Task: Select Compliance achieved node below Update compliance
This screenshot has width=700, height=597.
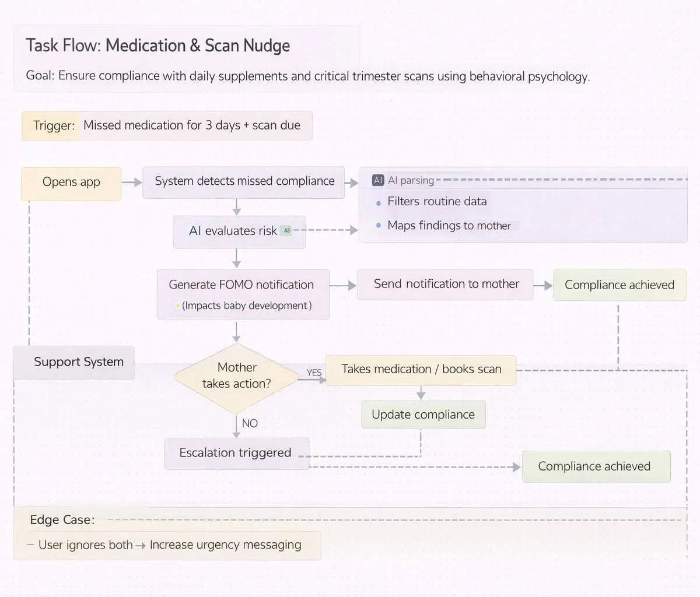Action: pyautogui.click(x=596, y=466)
